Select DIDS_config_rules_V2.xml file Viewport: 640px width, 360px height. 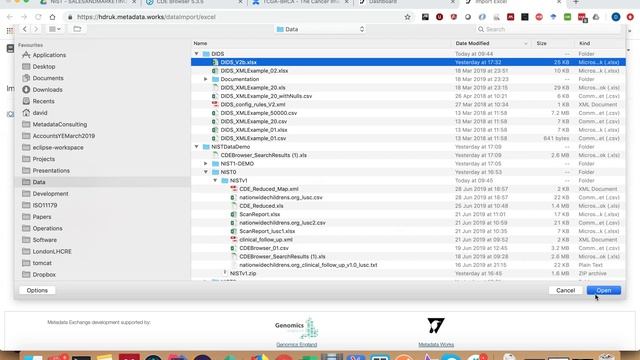click(408, 104)
